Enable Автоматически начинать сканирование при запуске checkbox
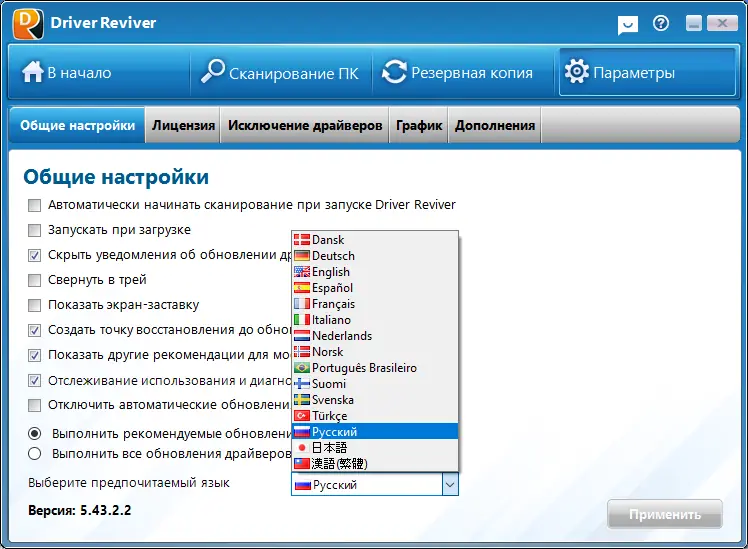 point(34,205)
